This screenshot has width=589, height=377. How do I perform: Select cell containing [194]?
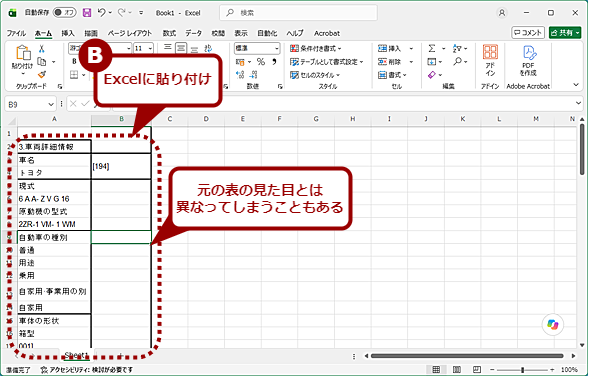(x=121, y=166)
